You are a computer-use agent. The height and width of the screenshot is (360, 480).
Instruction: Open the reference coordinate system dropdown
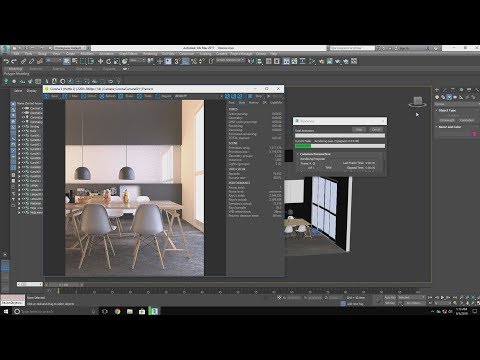tap(137, 61)
